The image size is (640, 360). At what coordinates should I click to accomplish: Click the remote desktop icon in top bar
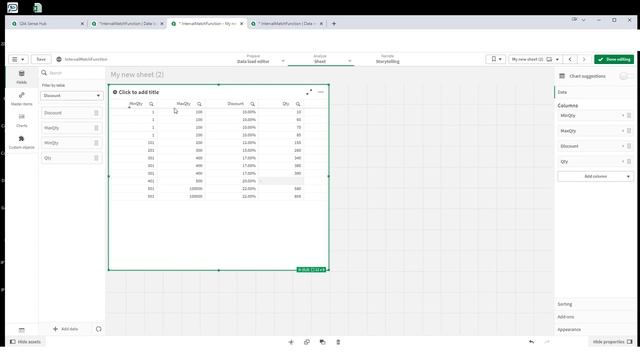click(12, 7)
